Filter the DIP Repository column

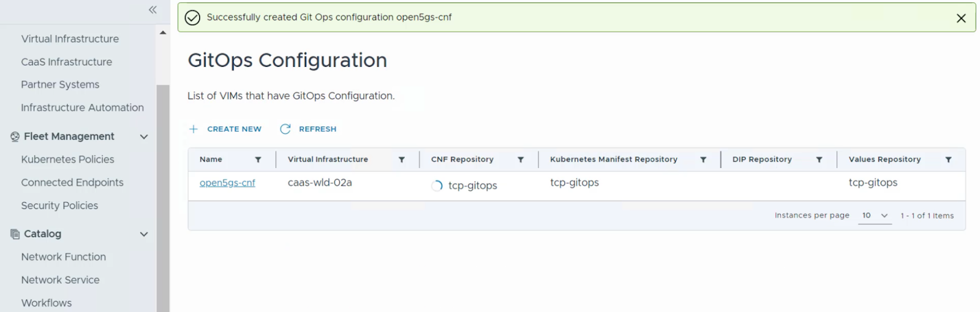(819, 159)
